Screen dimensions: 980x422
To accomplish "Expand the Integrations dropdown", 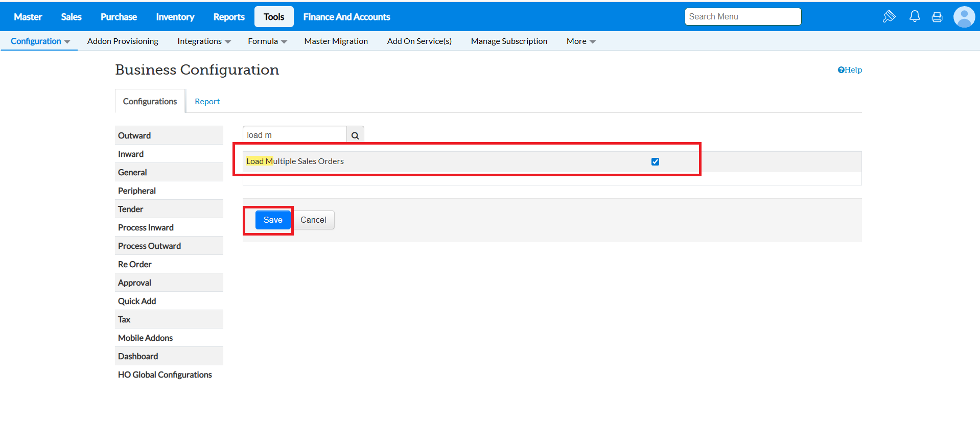I will (x=204, y=41).
